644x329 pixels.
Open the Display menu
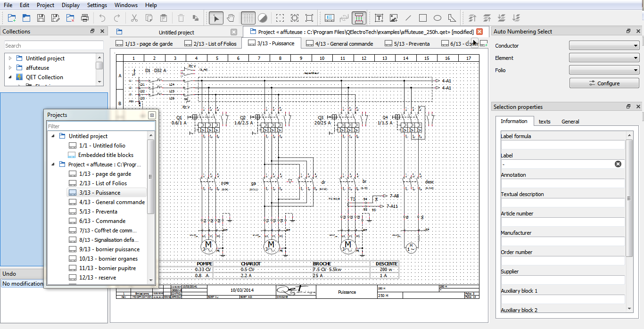click(71, 5)
